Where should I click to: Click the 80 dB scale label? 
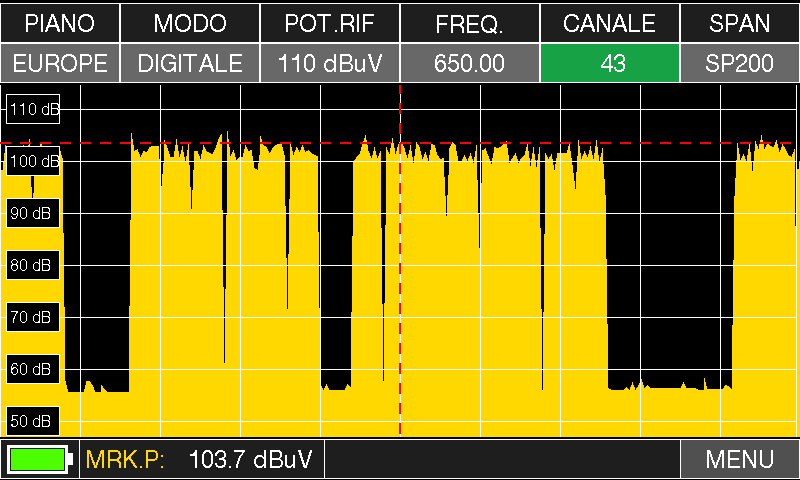click(x=33, y=265)
